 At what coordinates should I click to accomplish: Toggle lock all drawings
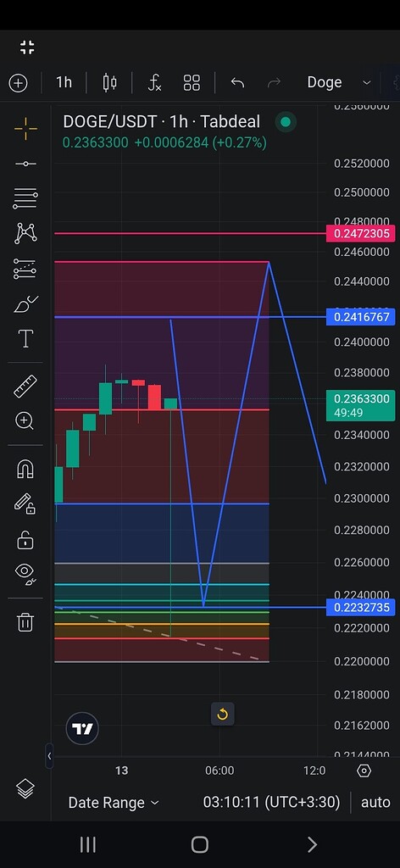[25, 540]
